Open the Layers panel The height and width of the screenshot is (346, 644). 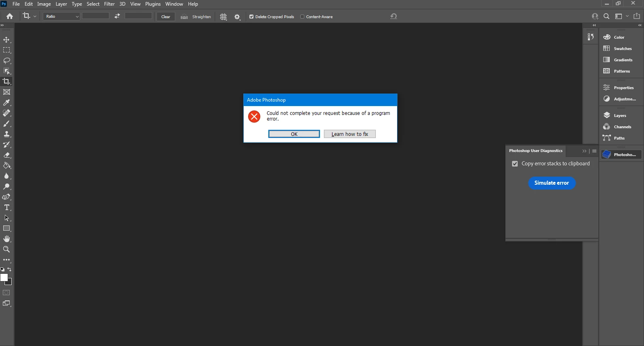[x=621, y=115]
